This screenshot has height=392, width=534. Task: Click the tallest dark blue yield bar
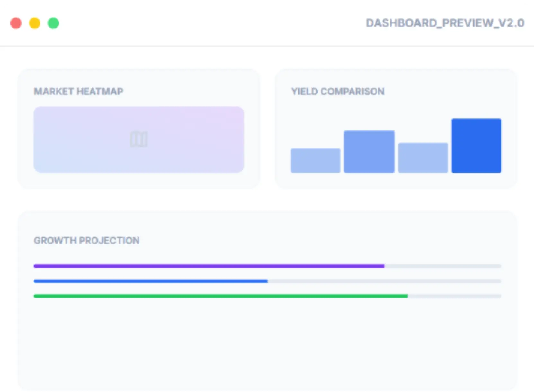click(476, 146)
